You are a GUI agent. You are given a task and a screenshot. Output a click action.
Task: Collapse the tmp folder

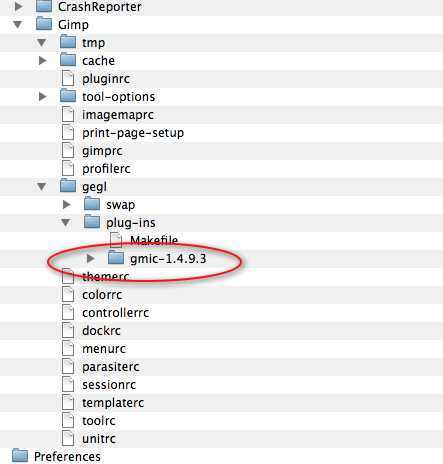pos(42,43)
